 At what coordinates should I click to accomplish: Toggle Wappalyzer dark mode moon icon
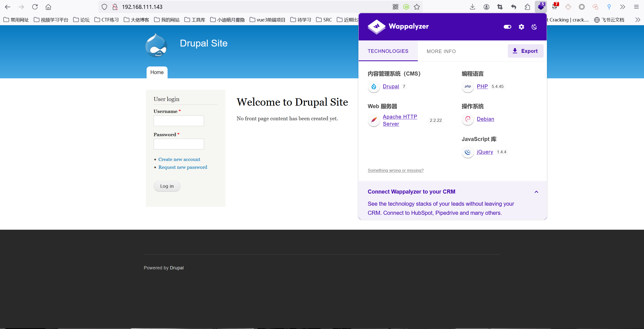click(534, 27)
